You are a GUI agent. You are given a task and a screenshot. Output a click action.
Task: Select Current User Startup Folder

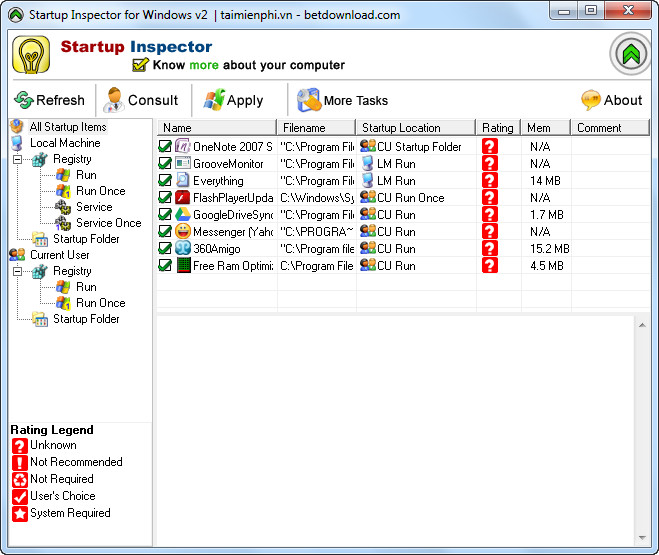click(86, 319)
